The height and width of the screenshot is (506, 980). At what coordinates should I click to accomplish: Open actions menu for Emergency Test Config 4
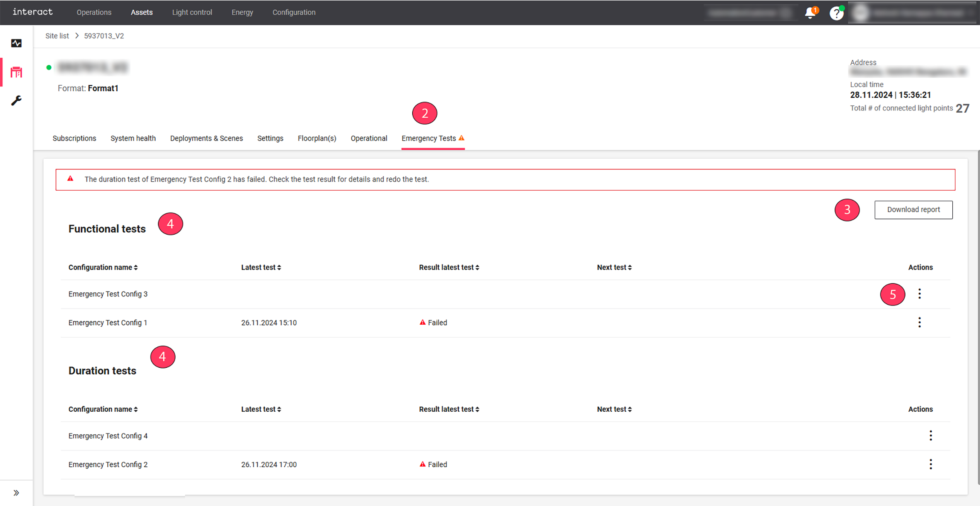click(931, 436)
